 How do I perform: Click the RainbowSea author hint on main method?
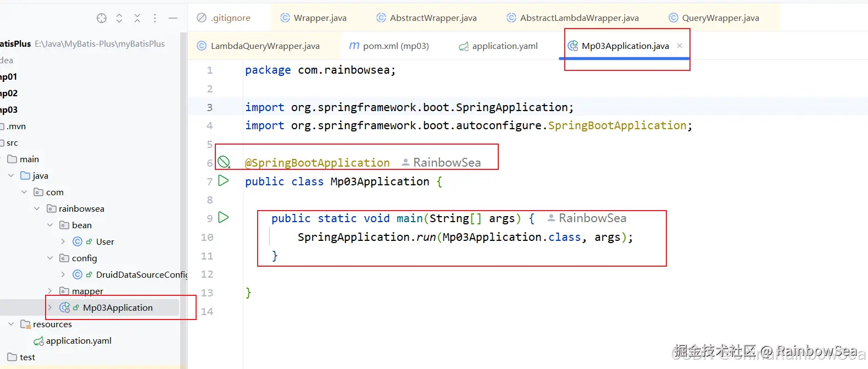coord(587,218)
